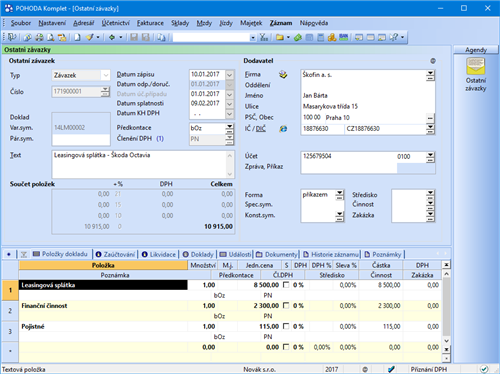
Task: Click the lightning wand toolbar icon
Action: click(90, 37)
